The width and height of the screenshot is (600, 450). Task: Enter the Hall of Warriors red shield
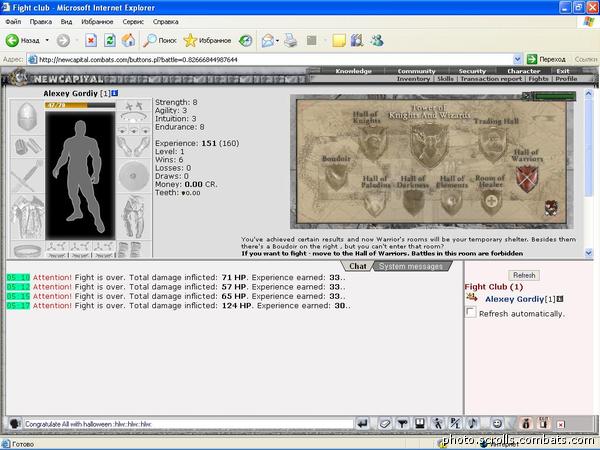527,179
